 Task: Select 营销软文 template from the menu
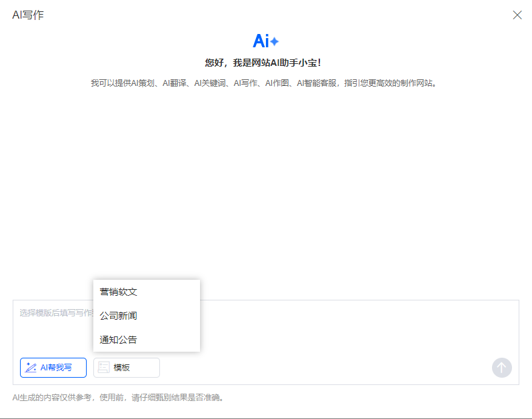(x=147, y=292)
